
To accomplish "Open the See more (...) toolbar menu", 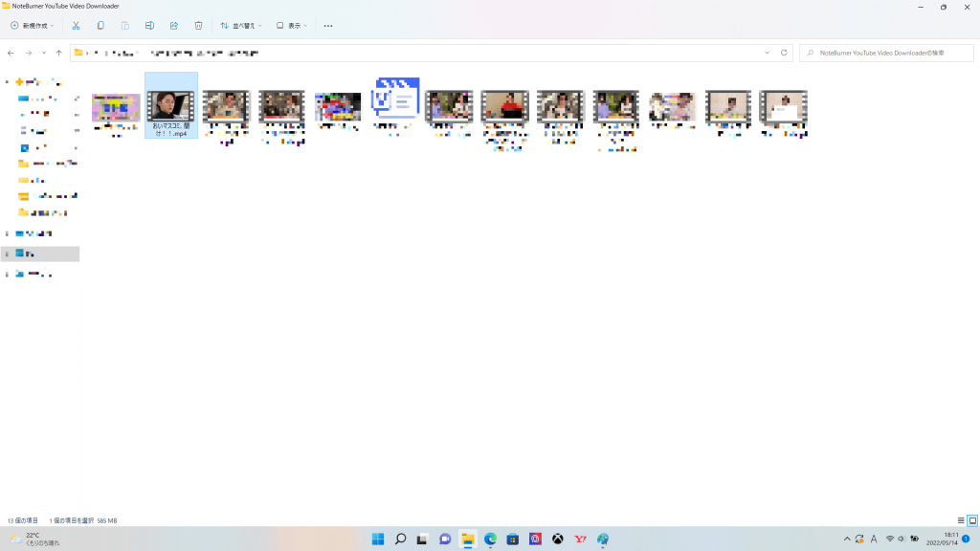I will click(328, 26).
